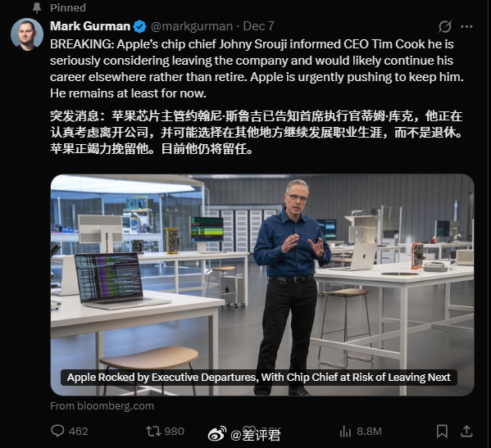This screenshot has width=491, height=448.
Task: Click the 980 reposts count
Action: click(174, 432)
